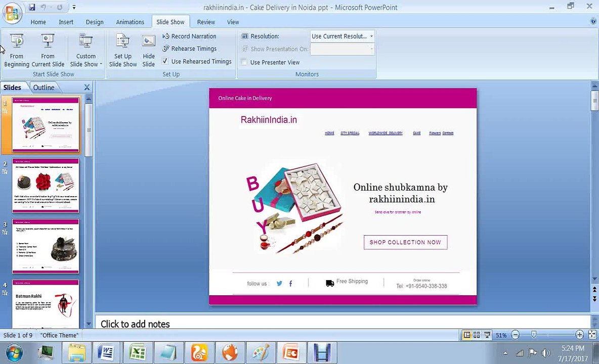599x364 pixels.
Task: Click the Twitter icon on the slide
Action: click(279, 284)
